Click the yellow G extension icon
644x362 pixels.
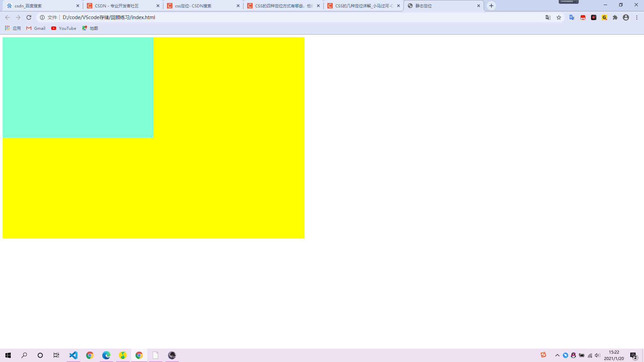pos(604,17)
